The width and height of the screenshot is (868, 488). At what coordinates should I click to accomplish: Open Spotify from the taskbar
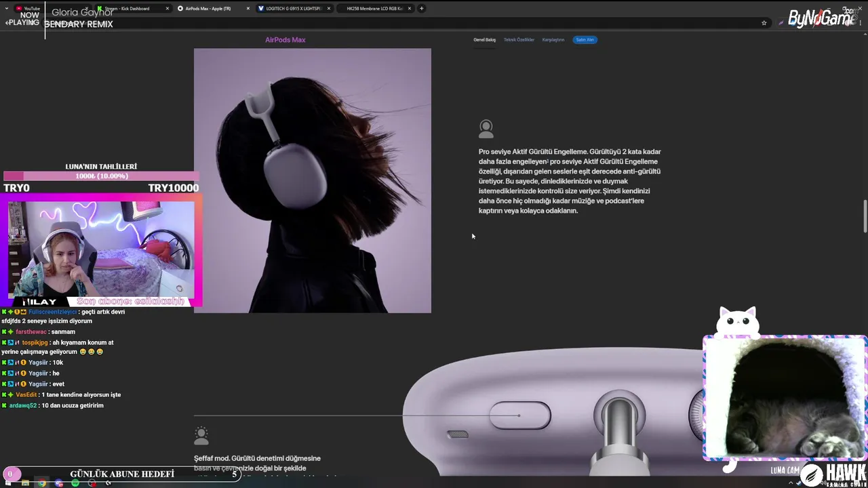point(75,483)
